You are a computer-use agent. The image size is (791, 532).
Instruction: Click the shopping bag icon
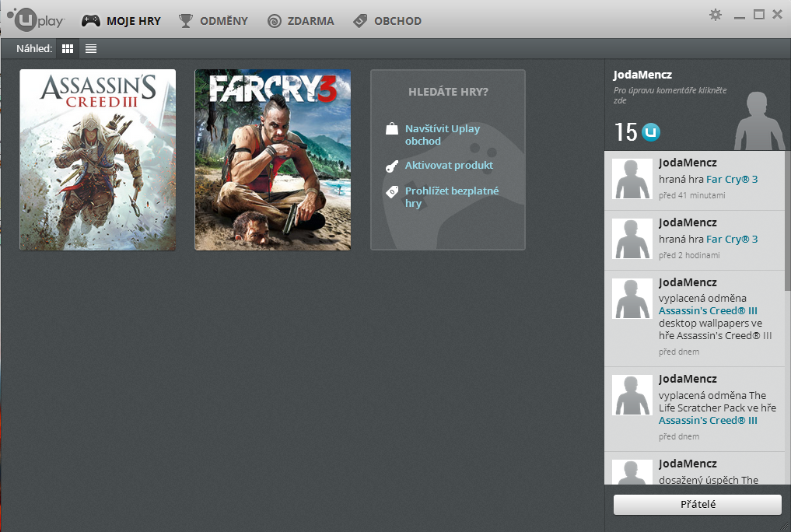(x=392, y=129)
